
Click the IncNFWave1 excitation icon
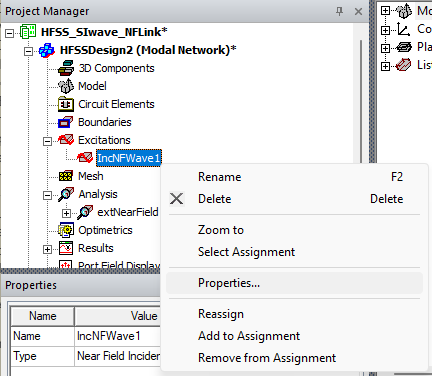coord(85,158)
